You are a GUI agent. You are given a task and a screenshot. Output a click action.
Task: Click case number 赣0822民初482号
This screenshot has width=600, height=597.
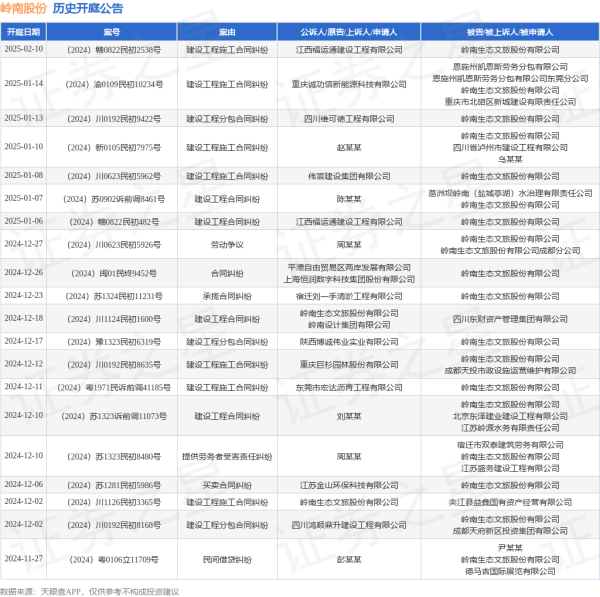tap(114, 222)
